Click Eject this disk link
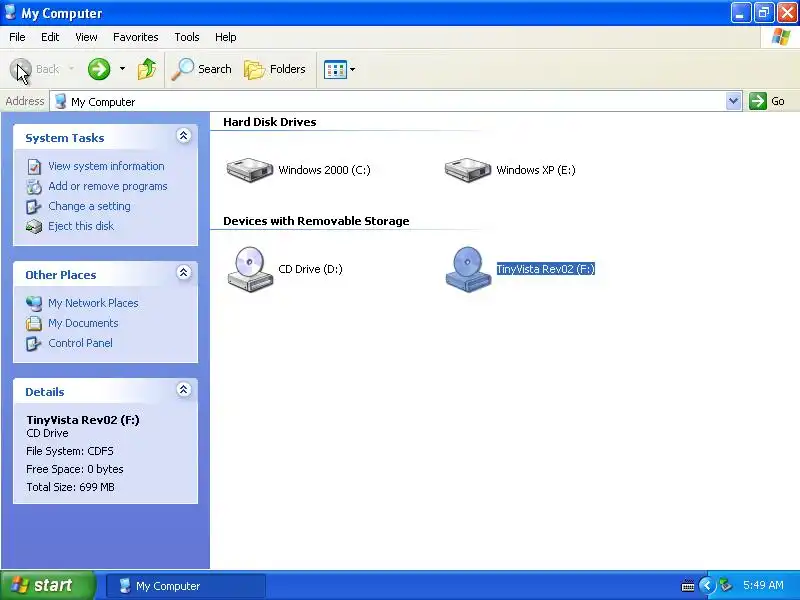This screenshot has width=800, height=600. pyautogui.click(x=81, y=226)
